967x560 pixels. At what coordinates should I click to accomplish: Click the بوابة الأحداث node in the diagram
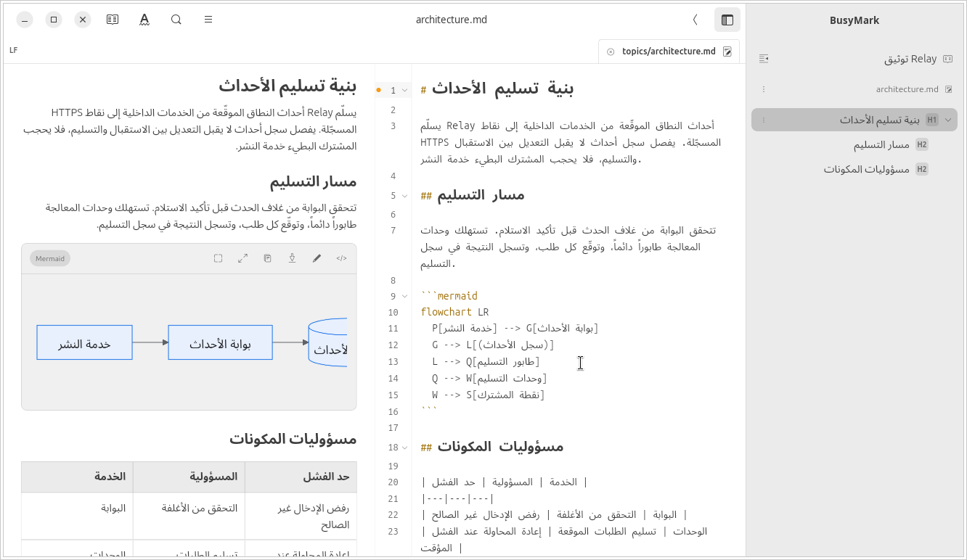point(220,342)
